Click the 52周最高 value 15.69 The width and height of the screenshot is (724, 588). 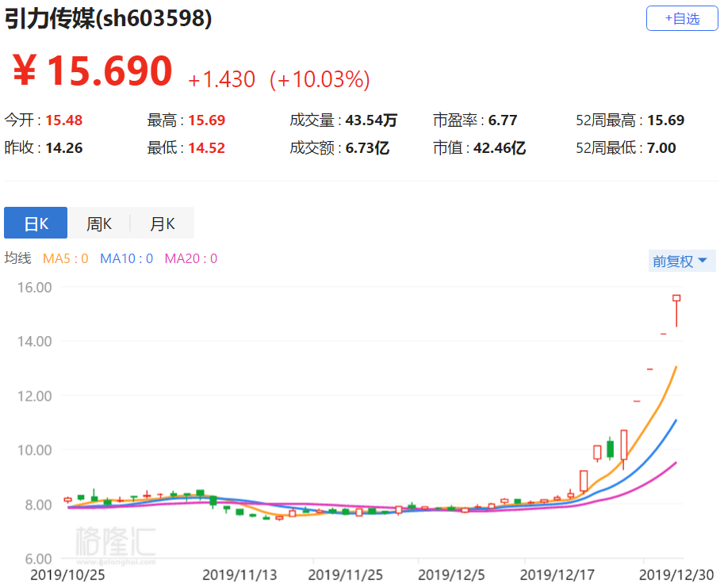pyautogui.click(x=665, y=120)
